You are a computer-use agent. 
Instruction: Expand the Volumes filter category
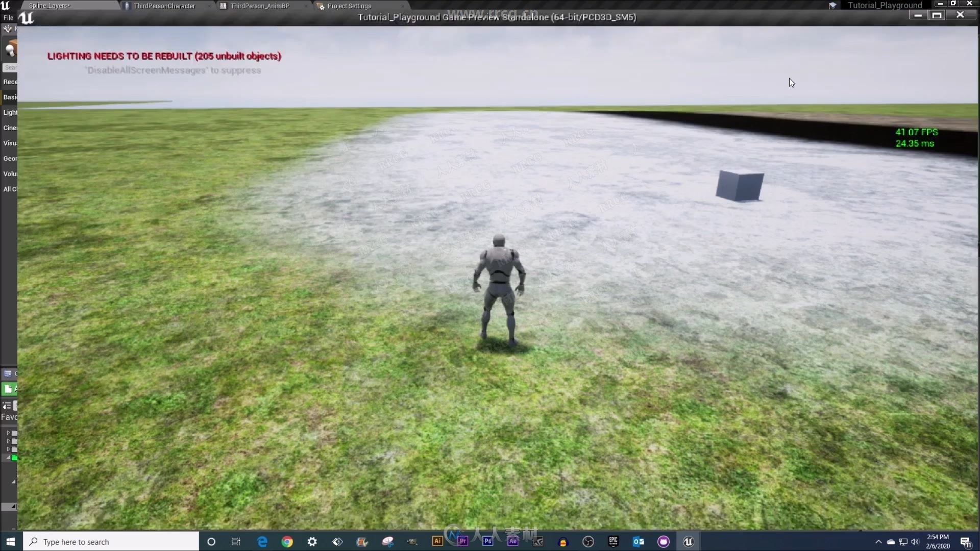[10, 173]
